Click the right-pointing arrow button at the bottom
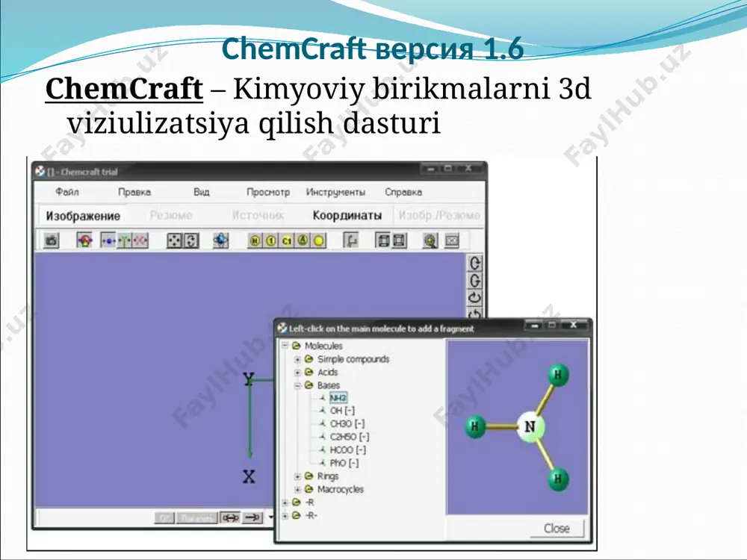This screenshot has width=747, height=560. pyautogui.click(x=252, y=517)
